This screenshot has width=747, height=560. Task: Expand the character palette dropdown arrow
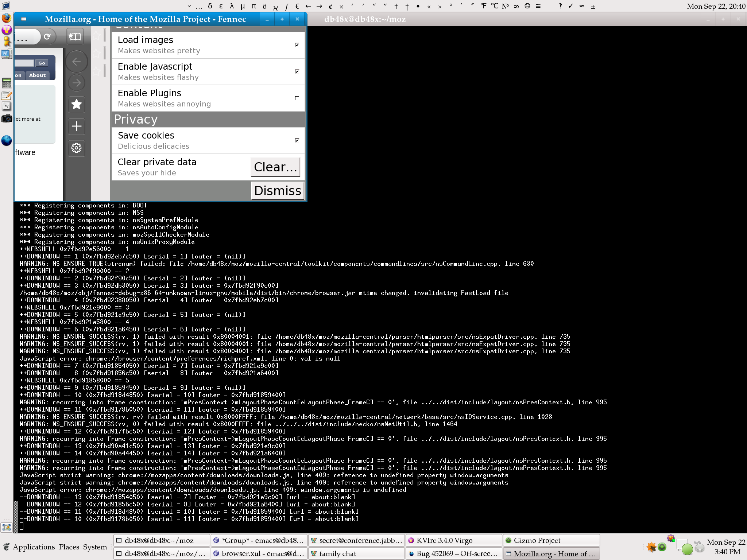[x=189, y=6]
